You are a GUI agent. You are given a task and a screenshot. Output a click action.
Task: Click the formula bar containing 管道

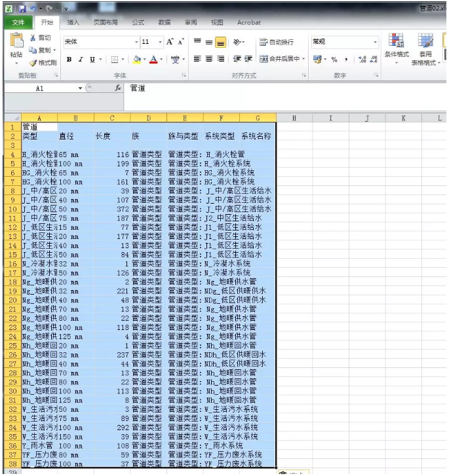tap(286, 96)
